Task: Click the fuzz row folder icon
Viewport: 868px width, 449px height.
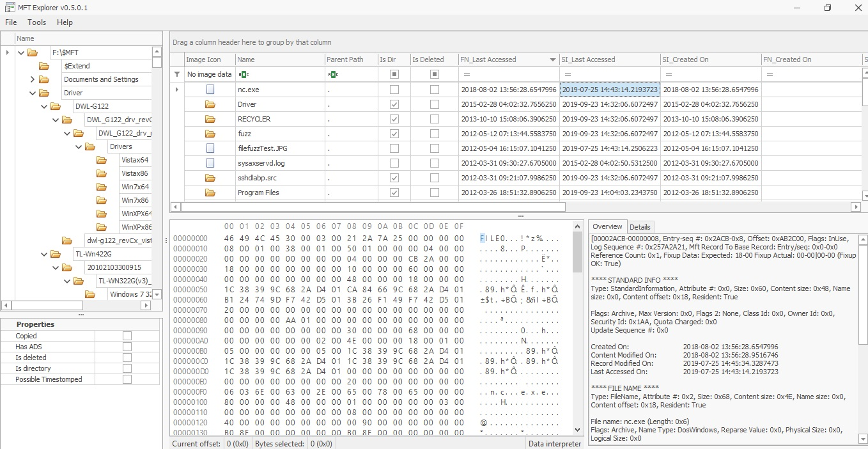Action: pyautogui.click(x=210, y=134)
